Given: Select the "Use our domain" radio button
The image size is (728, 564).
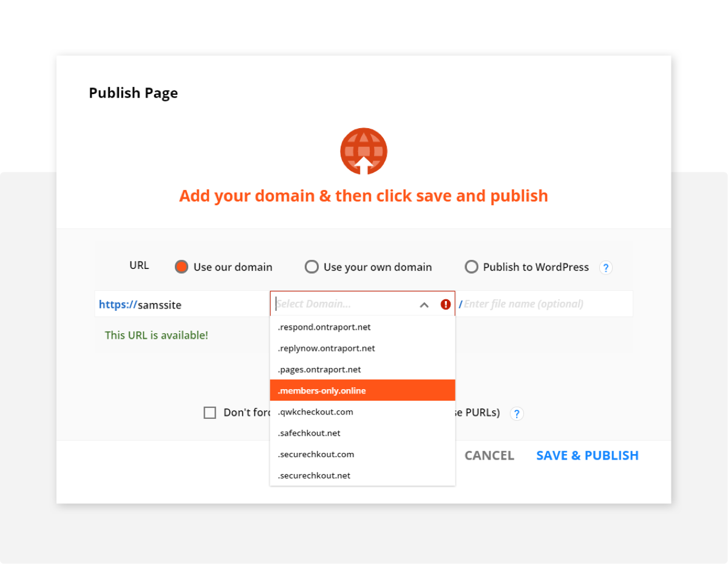Looking at the screenshot, I should 181,267.
